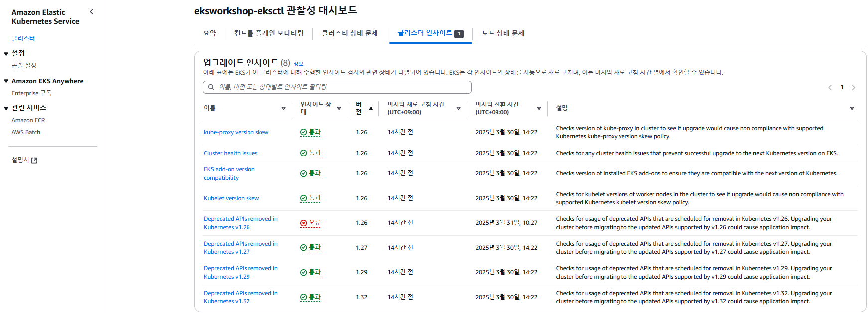Click the search magnifier icon in the filter box

coord(211,87)
